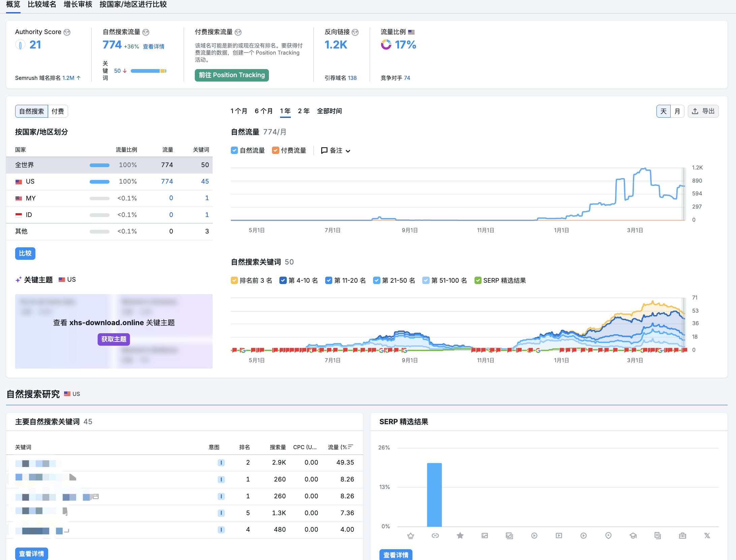Viewport: 736px width, 560px height.
Task: Click the US row traffic share bar
Action: (x=99, y=182)
